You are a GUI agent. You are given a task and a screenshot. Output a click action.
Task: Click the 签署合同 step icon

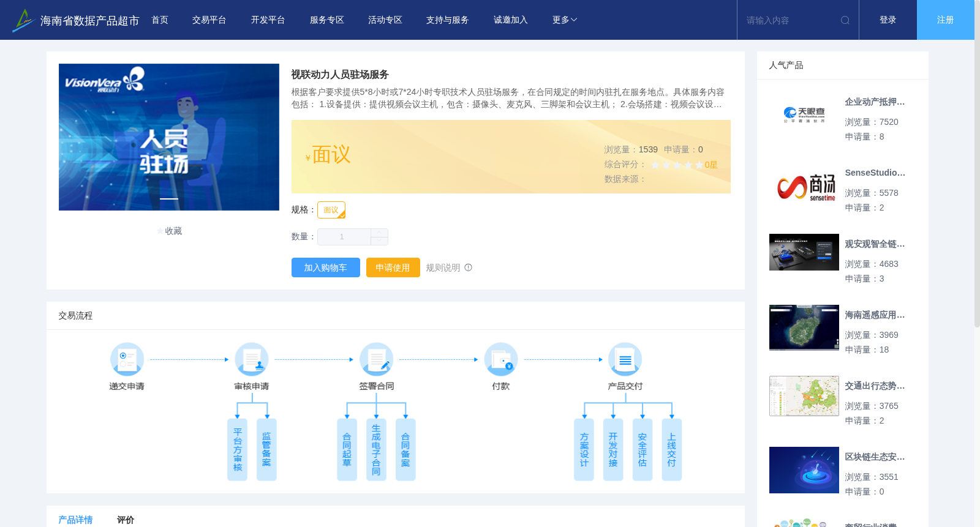pos(376,359)
